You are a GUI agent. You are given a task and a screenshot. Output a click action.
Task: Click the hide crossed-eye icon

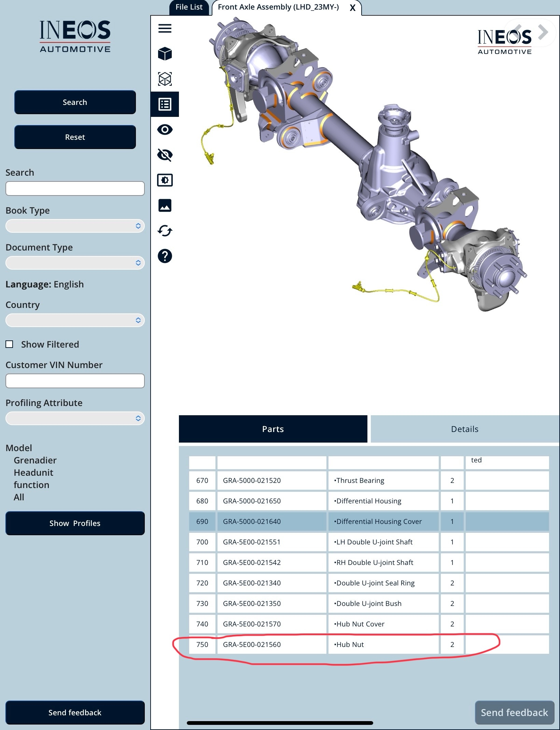click(165, 155)
